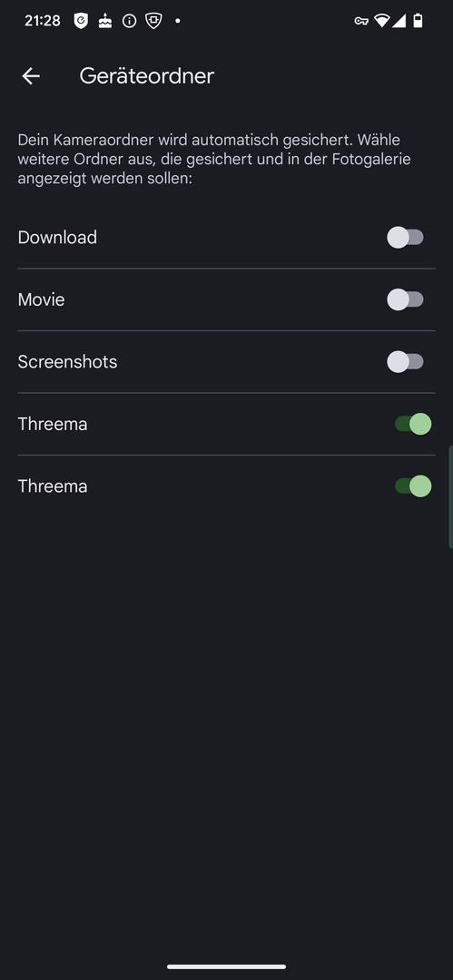Tap the bottom navigation gesture handle
The width and height of the screenshot is (453, 980).
coord(227,967)
